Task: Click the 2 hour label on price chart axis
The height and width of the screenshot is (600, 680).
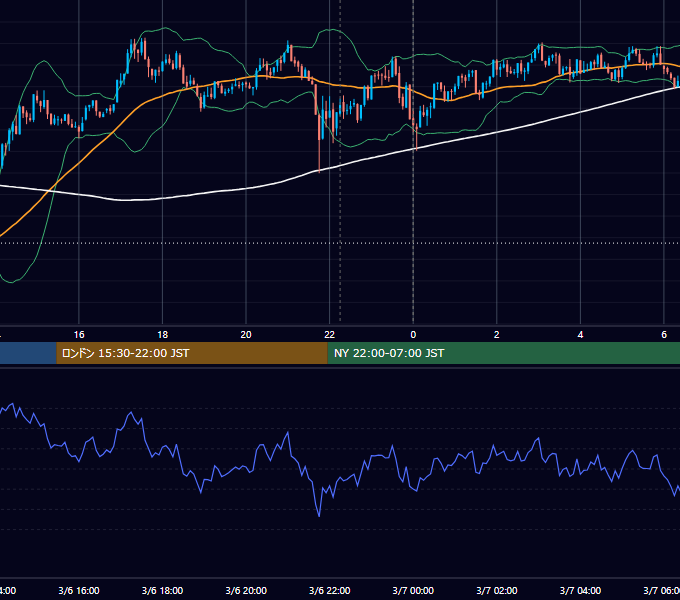Action: pyautogui.click(x=497, y=335)
